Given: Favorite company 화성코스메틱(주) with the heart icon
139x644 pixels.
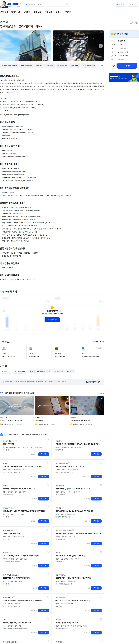Looking at the screenshot, I should coord(14,508).
